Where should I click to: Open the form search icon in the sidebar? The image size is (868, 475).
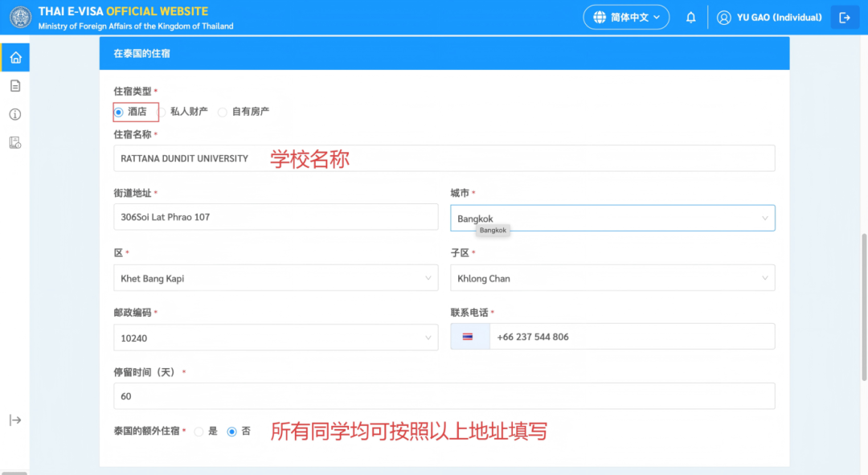15,142
